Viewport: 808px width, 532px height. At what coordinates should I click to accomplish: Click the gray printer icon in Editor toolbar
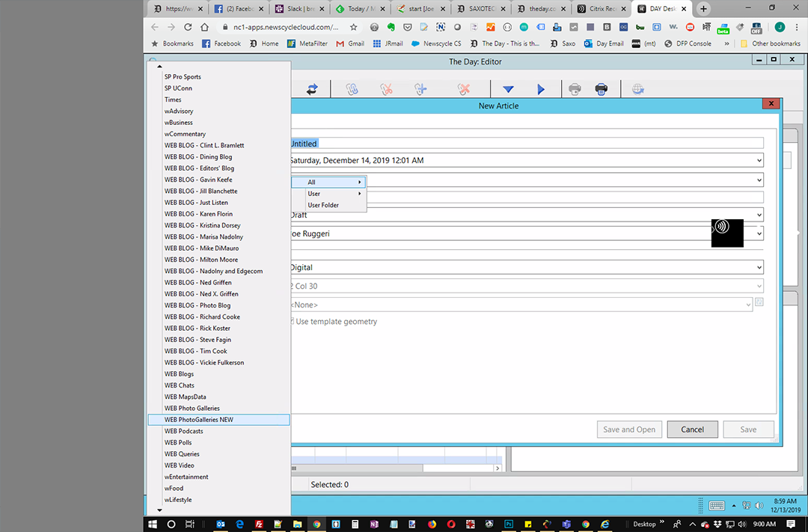tap(575, 89)
